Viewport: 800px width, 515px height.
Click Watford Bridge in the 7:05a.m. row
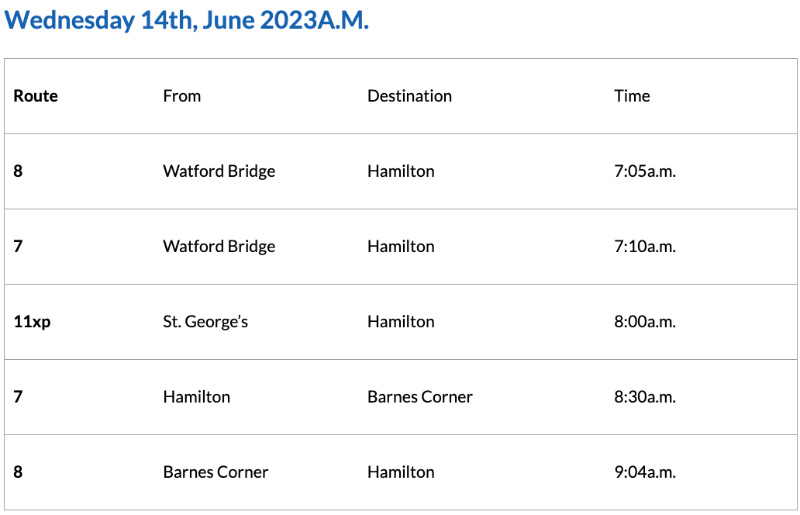pyautogui.click(x=219, y=171)
